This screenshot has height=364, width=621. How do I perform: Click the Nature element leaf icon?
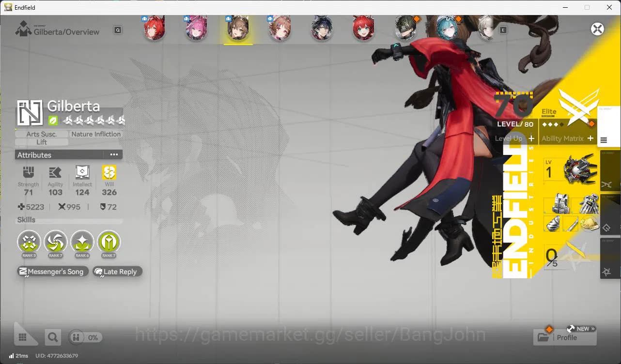pos(53,120)
